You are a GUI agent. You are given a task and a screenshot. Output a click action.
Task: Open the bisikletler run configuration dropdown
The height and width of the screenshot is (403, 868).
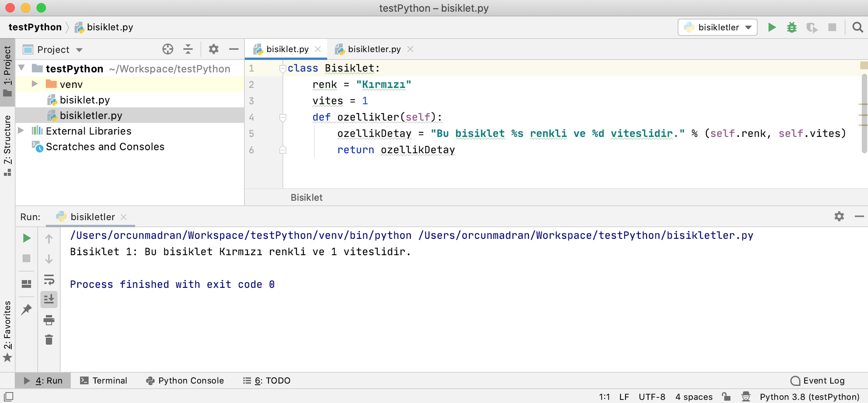[718, 27]
